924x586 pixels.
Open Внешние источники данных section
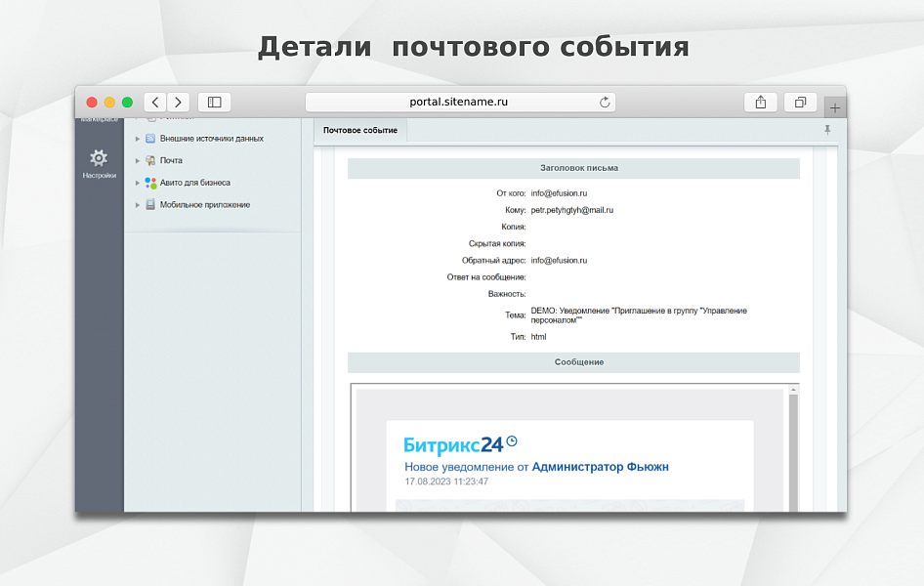point(211,139)
